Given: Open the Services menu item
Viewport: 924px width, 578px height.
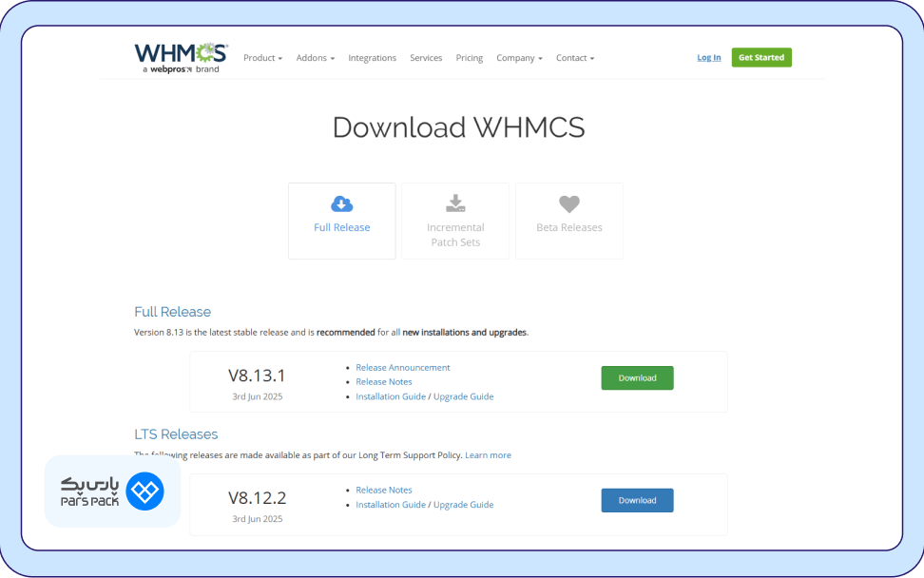Looking at the screenshot, I should click(x=426, y=57).
